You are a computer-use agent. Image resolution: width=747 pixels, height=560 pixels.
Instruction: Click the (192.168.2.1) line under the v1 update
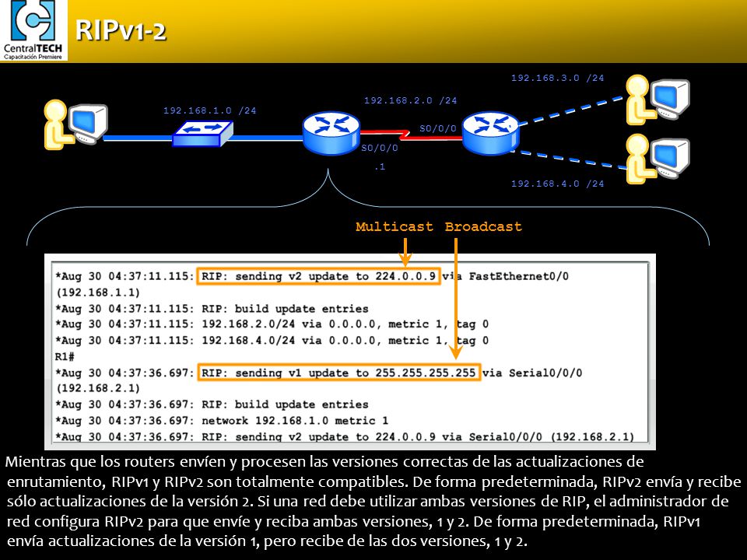pyautogui.click(x=98, y=388)
